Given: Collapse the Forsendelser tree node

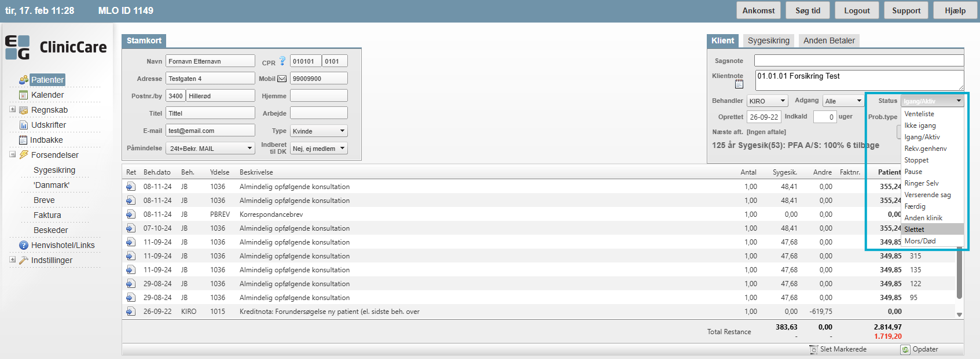Looking at the screenshot, I should [x=13, y=154].
